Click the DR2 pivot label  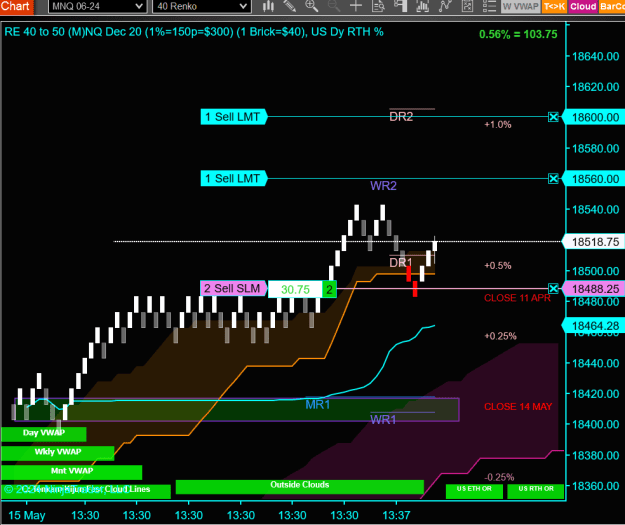(x=401, y=117)
